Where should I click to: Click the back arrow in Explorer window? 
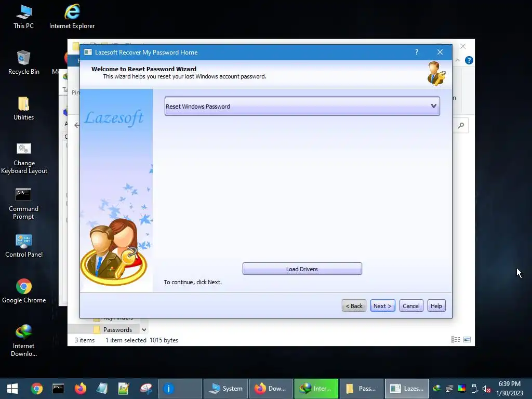click(x=77, y=125)
